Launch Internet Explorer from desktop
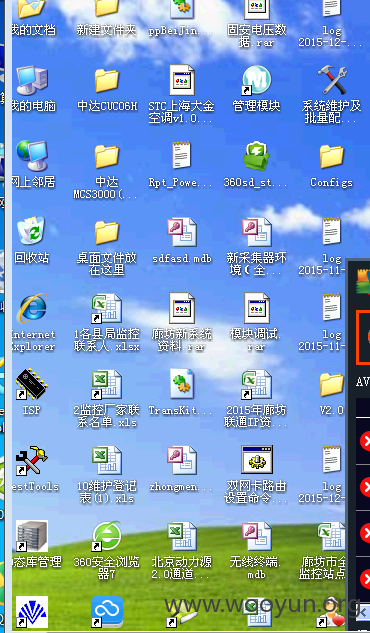This screenshot has width=370, height=633. (32, 308)
